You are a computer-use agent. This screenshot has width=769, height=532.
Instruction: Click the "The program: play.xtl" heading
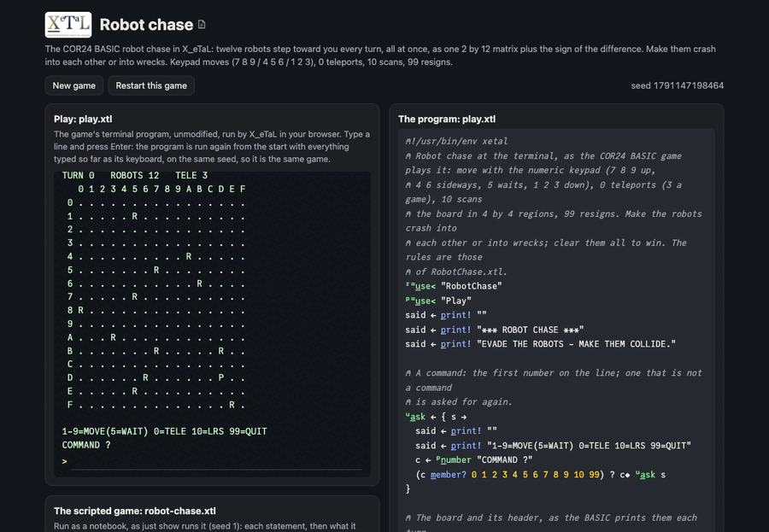(447, 120)
